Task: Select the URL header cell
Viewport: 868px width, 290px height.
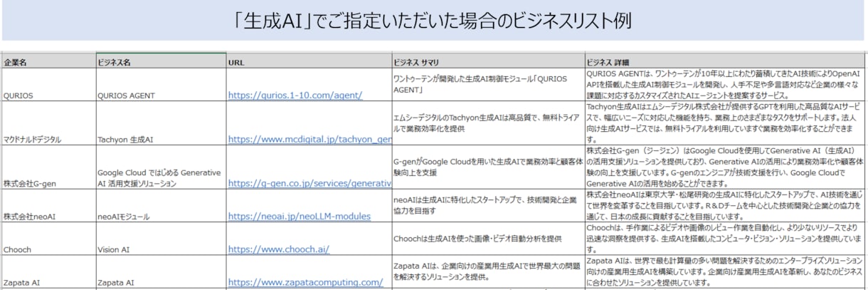Action: pos(309,62)
